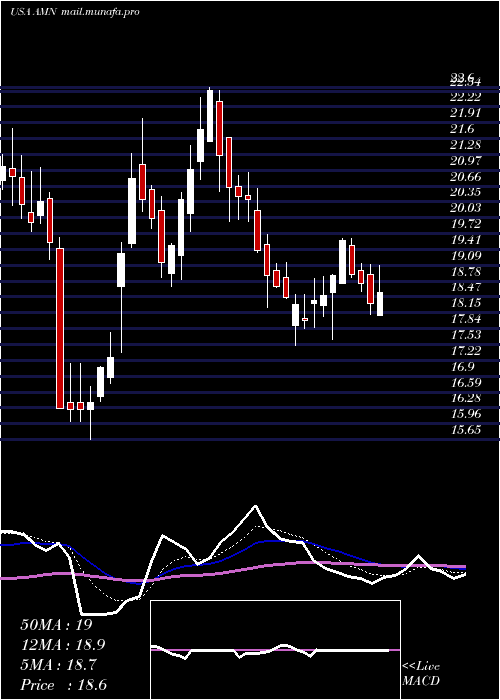Click the 21.6 price axis label

[462, 129]
